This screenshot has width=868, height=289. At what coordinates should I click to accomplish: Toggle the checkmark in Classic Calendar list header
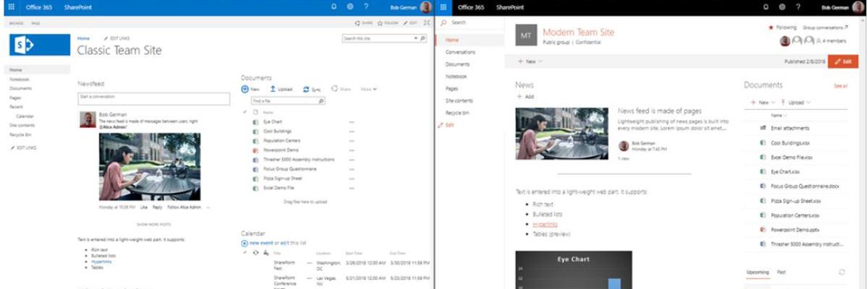(246, 253)
